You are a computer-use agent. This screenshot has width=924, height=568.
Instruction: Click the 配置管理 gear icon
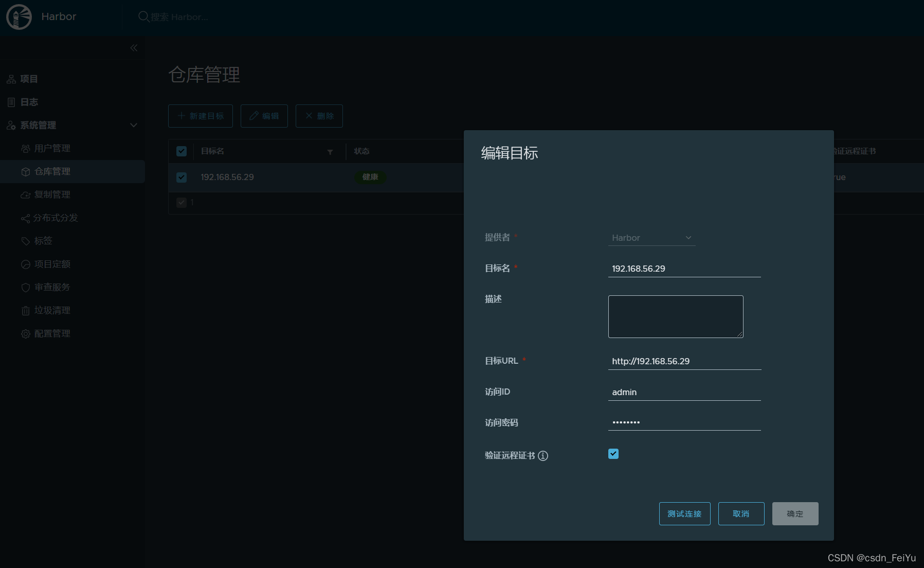(x=26, y=334)
